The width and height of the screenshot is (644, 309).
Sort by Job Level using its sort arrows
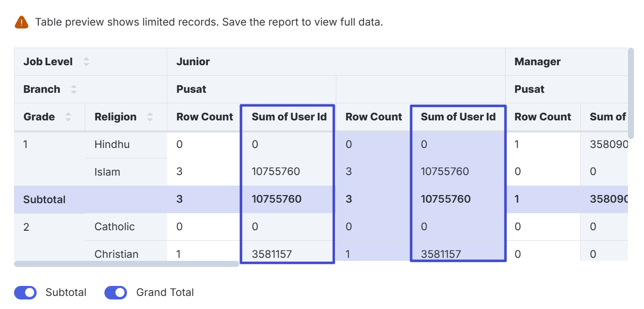86,62
